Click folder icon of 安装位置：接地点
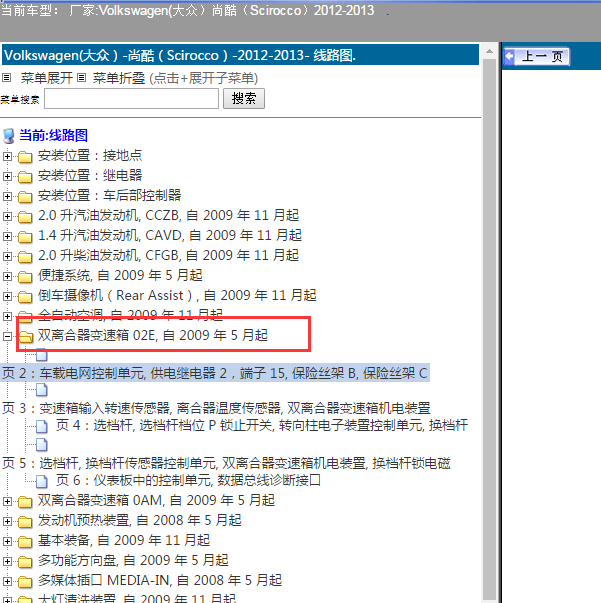Screen dimensions: 601x603 (x=25, y=157)
